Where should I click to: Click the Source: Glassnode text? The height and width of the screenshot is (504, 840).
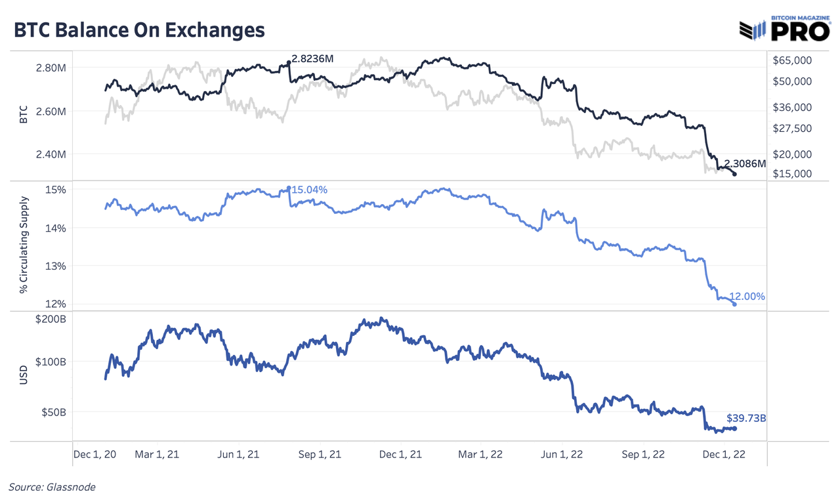(x=52, y=487)
